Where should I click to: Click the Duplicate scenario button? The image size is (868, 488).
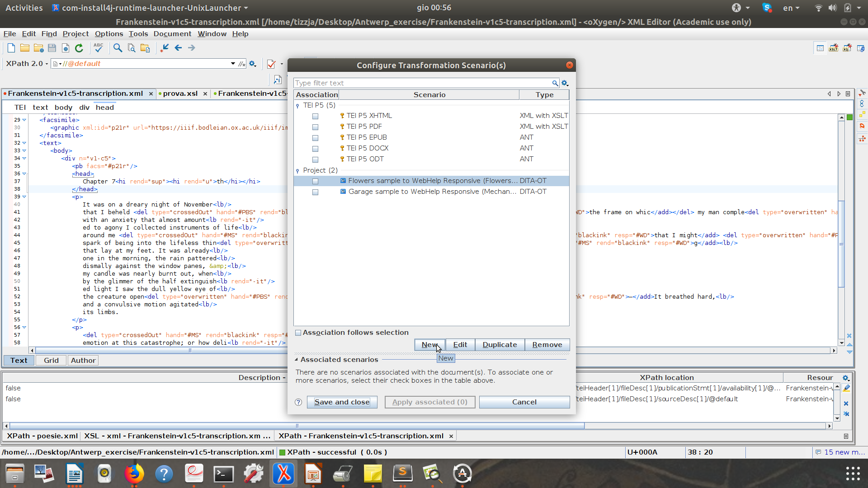500,345
